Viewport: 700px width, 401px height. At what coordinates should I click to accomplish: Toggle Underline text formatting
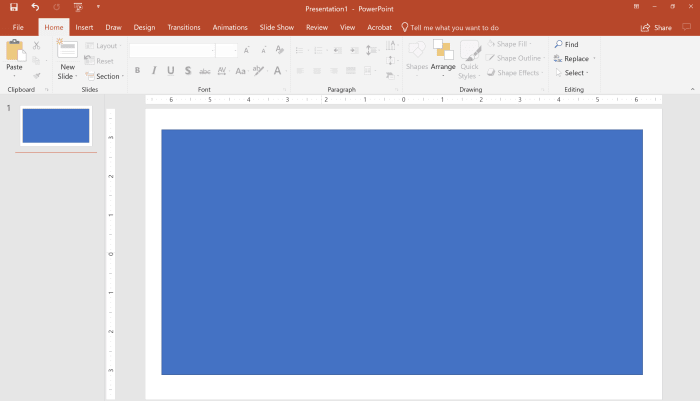[x=171, y=71]
